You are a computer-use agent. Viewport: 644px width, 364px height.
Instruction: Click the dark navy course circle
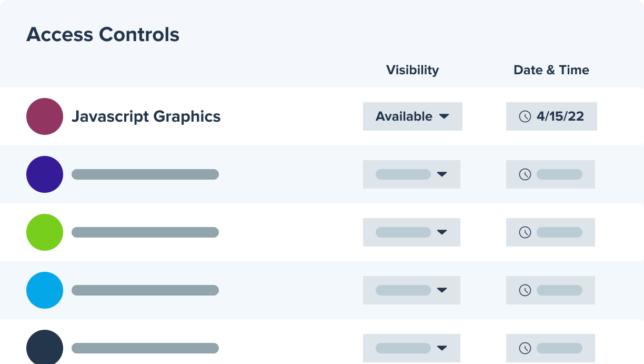pyautogui.click(x=45, y=347)
